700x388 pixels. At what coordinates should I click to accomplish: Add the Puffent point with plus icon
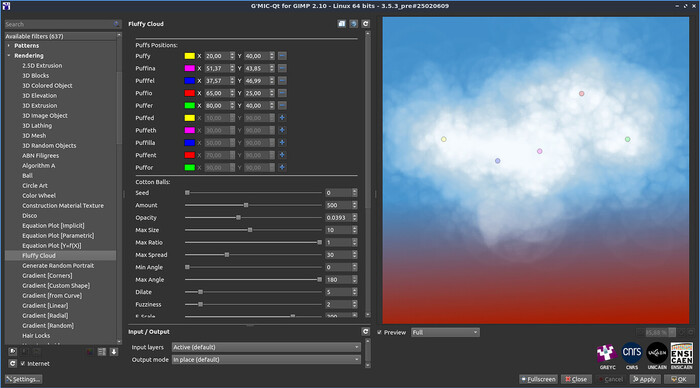[x=282, y=155]
